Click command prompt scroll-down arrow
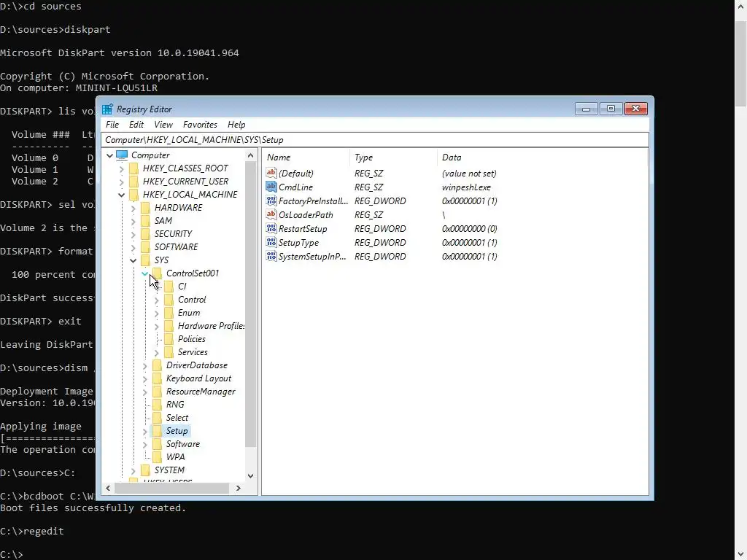This screenshot has height=560, width=747. pos(741,554)
